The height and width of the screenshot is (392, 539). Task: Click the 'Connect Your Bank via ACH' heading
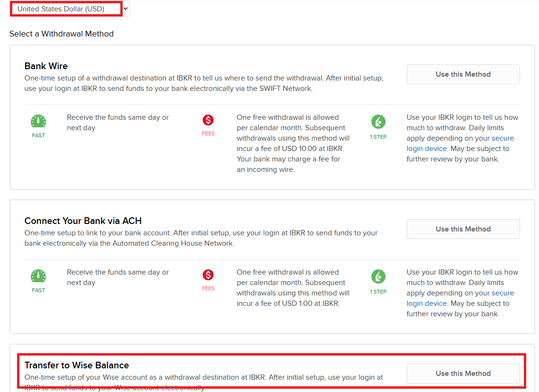83,221
